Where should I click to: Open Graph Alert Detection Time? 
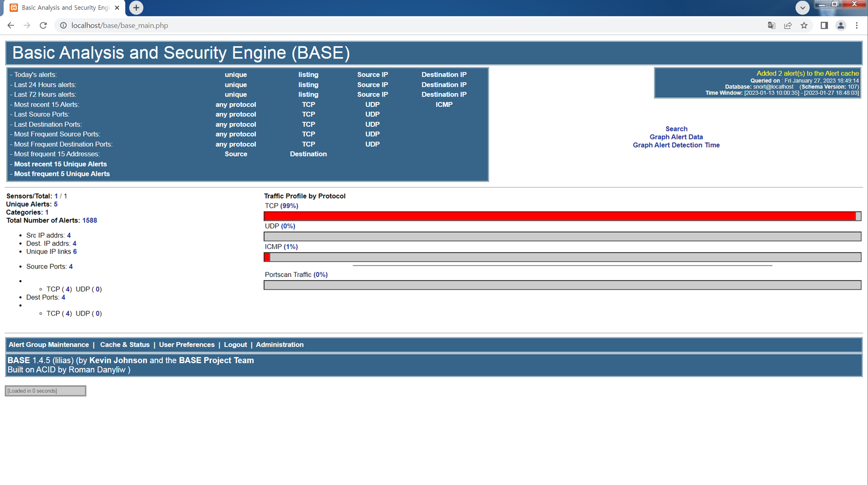point(676,145)
